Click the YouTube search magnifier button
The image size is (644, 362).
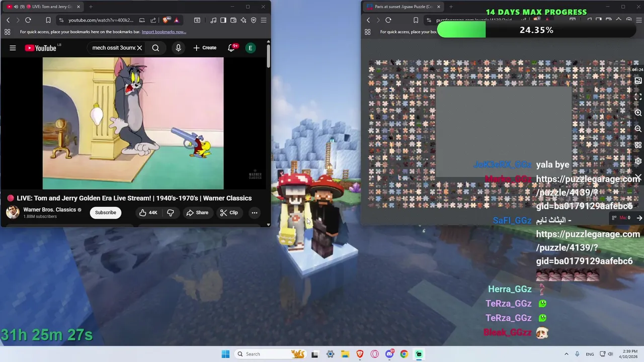[x=155, y=48]
